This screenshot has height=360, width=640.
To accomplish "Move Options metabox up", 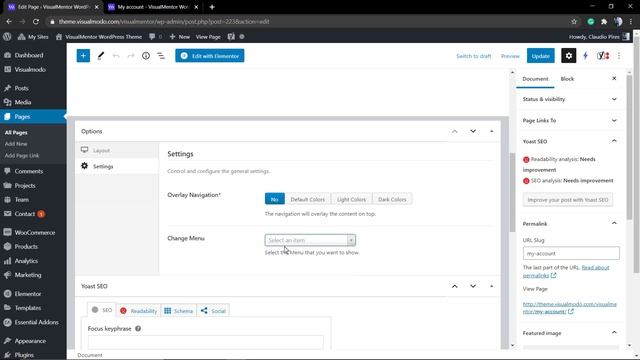I will [455, 131].
